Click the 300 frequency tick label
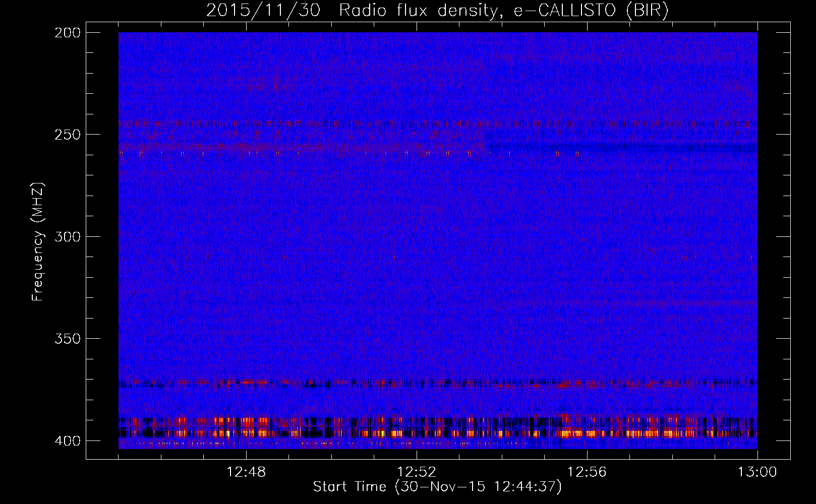 (x=68, y=236)
